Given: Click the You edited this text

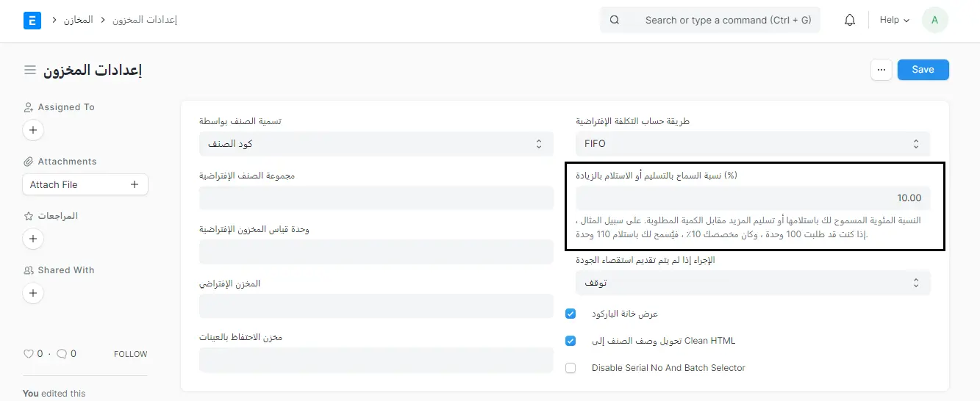Looking at the screenshot, I should tap(54, 394).
